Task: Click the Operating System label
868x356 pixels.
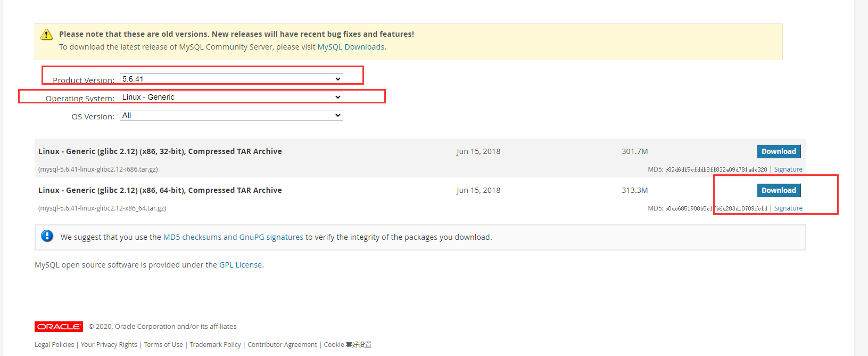Action: pos(80,99)
